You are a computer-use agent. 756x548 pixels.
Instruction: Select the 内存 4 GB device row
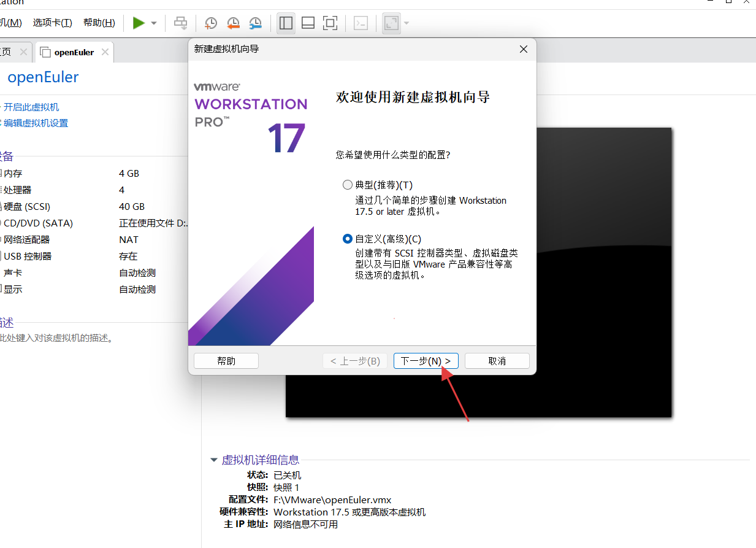click(x=95, y=174)
